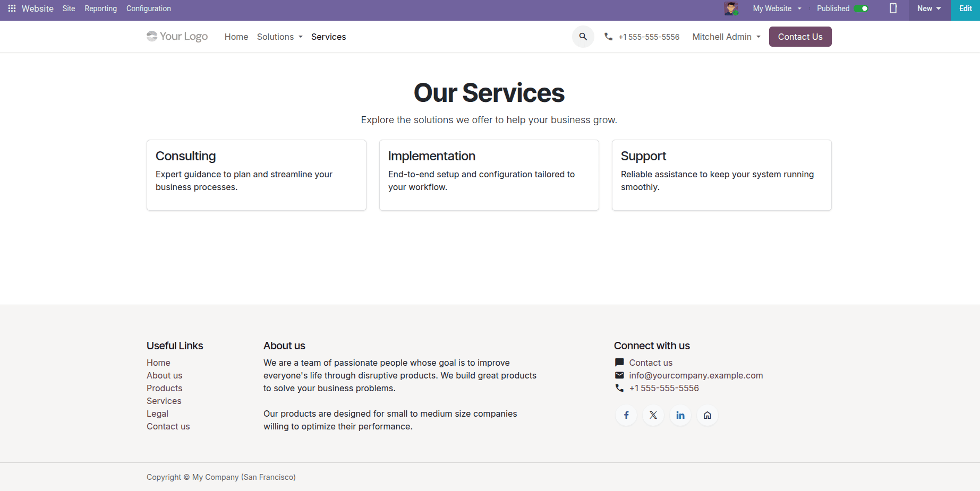Switch to mobile preview icon
This screenshot has width=980, height=491.
(893, 8)
